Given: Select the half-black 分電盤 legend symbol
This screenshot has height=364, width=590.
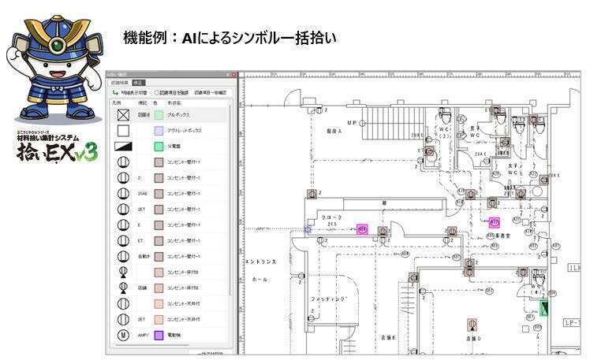Looking at the screenshot, I should point(123,147).
